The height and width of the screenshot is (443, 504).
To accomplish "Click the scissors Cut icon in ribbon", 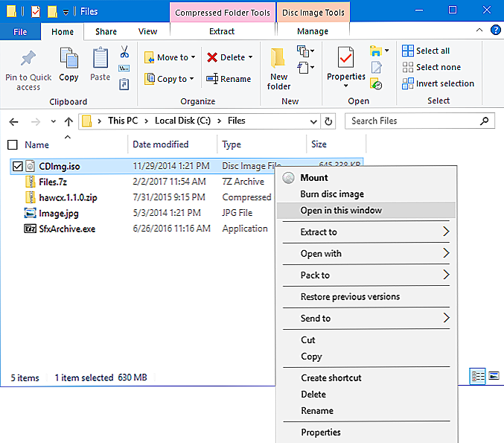I will pyautogui.click(x=124, y=52).
